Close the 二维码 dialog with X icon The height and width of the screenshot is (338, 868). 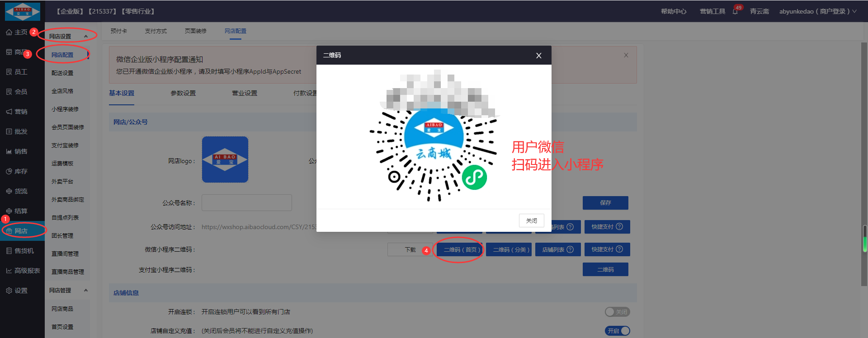tap(538, 56)
